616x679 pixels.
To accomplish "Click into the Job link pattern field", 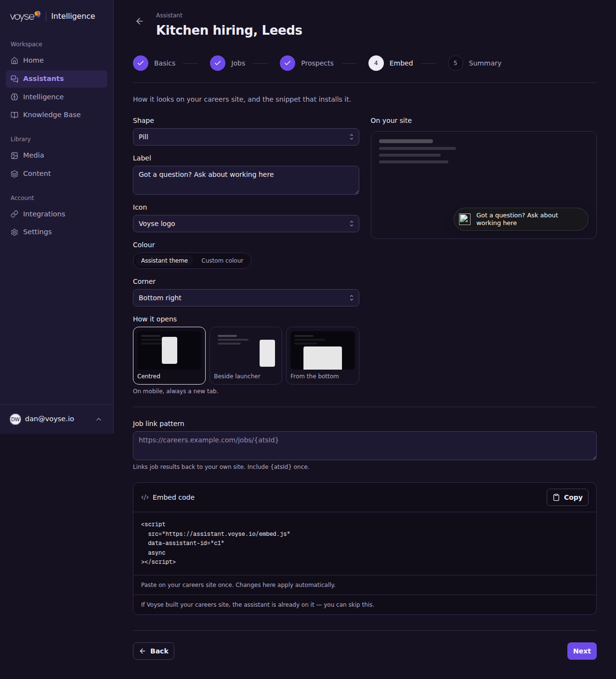I will click(x=365, y=446).
